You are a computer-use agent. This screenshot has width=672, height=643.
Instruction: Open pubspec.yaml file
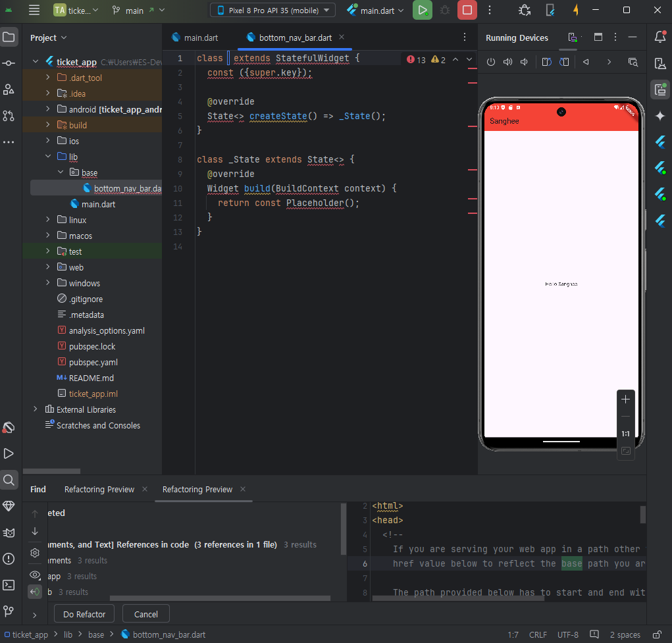[93, 362]
